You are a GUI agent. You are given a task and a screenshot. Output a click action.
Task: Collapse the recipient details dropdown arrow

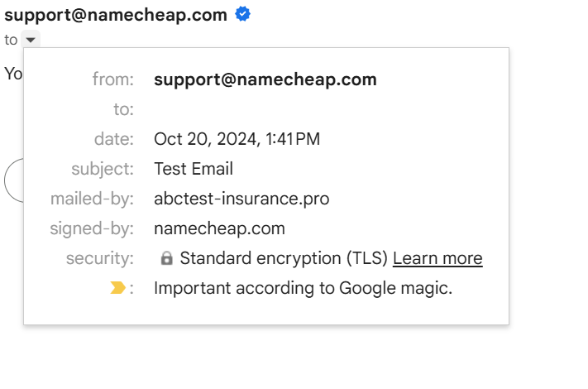click(x=30, y=40)
